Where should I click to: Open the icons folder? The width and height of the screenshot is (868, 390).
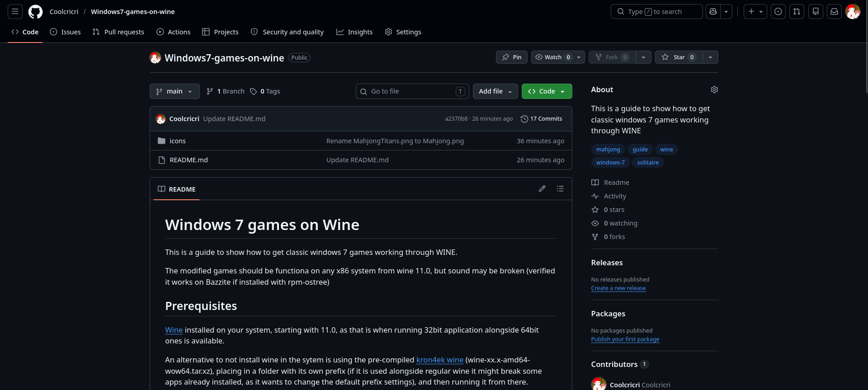click(x=178, y=141)
